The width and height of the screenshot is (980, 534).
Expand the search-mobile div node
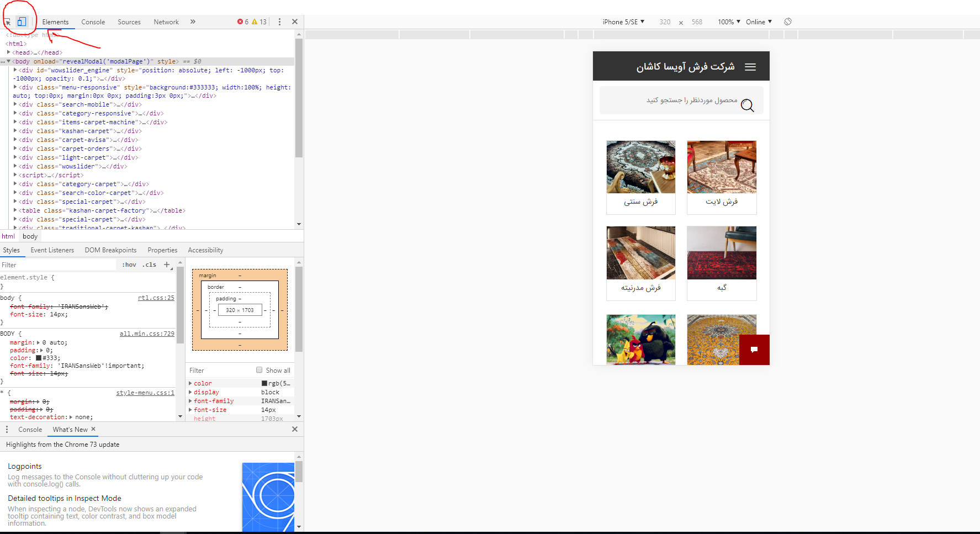coord(15,104)
